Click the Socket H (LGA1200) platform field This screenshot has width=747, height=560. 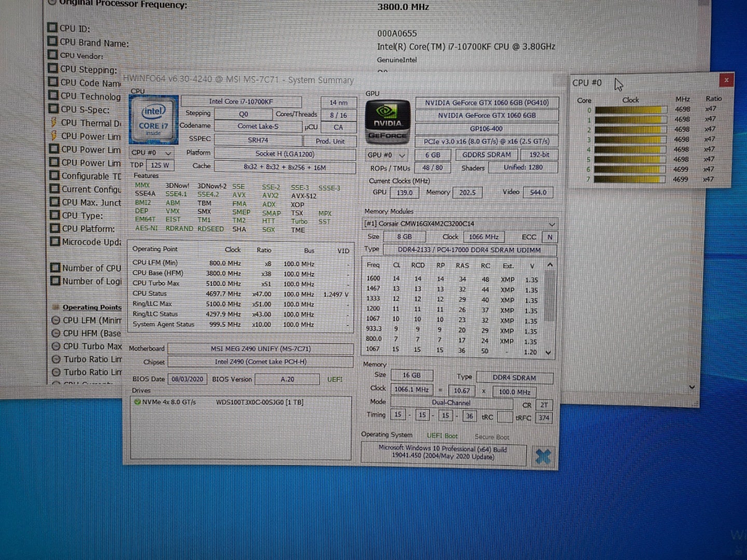coord(285,154)
